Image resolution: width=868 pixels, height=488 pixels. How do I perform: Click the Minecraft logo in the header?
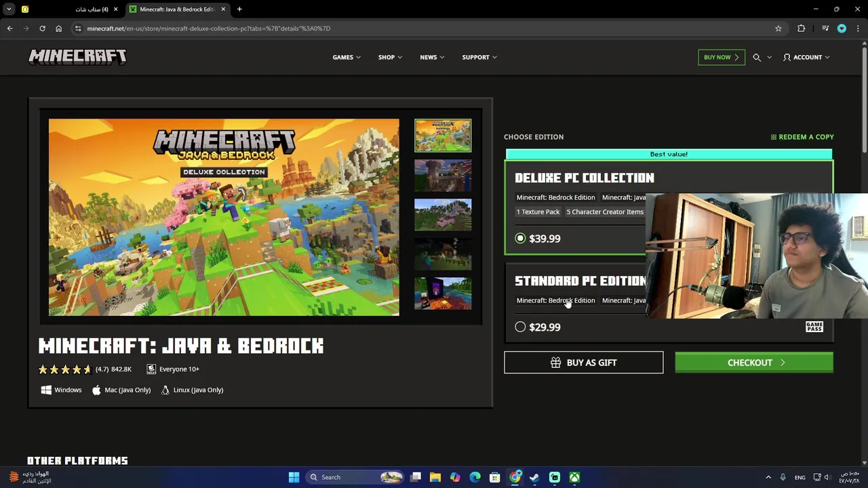pyautogui.click(x=77, y=57)
